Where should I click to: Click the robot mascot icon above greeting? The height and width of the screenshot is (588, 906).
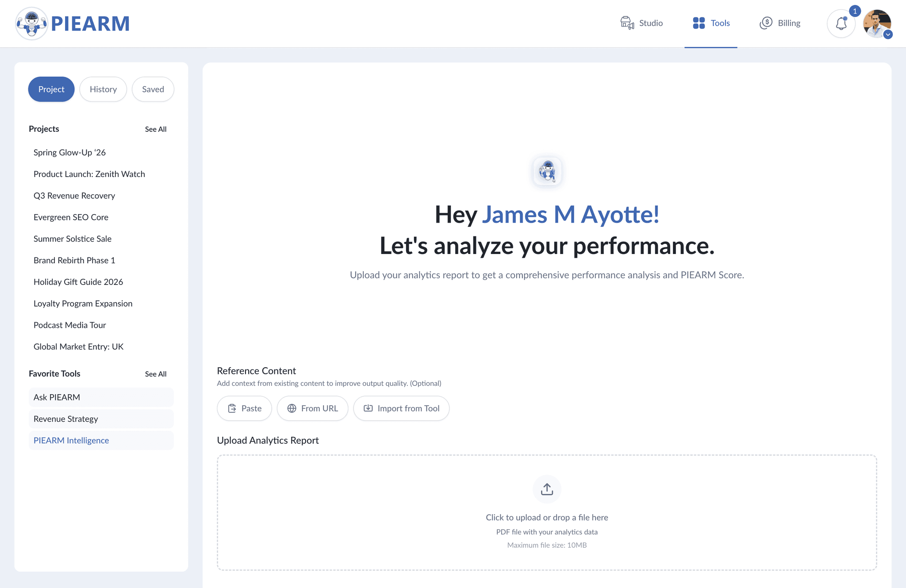pos(547,172)
